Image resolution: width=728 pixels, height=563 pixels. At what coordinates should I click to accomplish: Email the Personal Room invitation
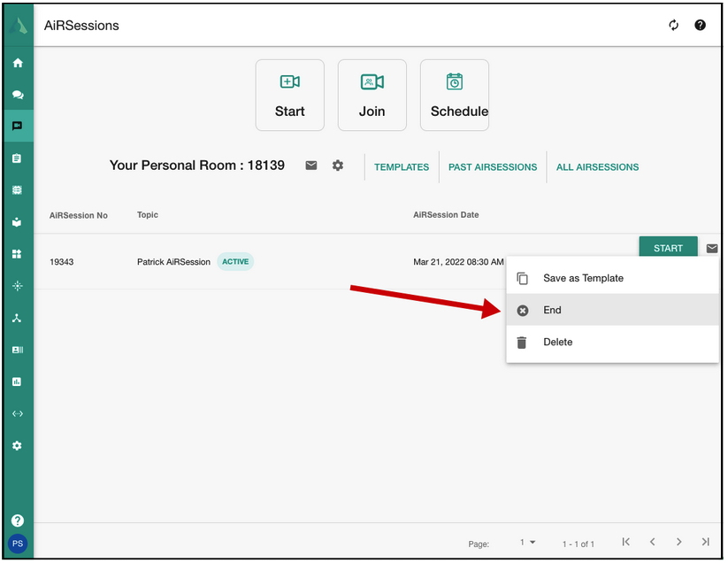point(311,166)
